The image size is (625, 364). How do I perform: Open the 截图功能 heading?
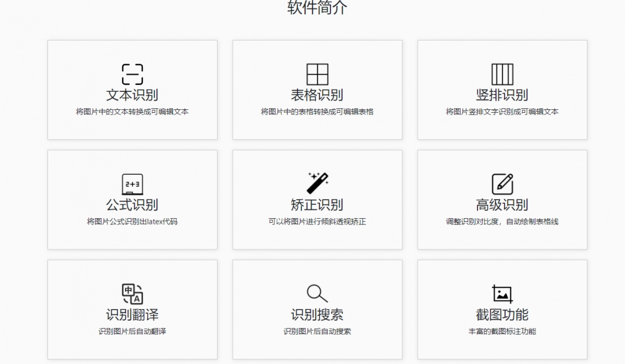502,315
